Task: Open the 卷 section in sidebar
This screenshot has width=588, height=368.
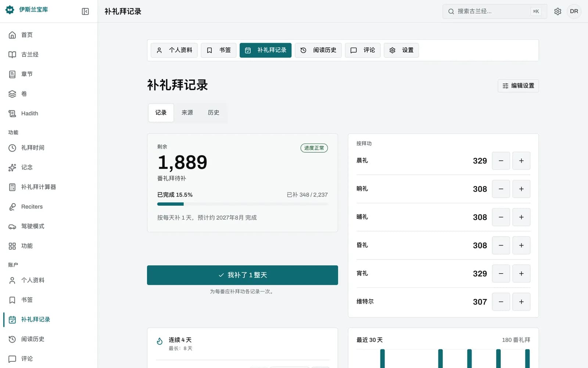Action: [49, 94]
